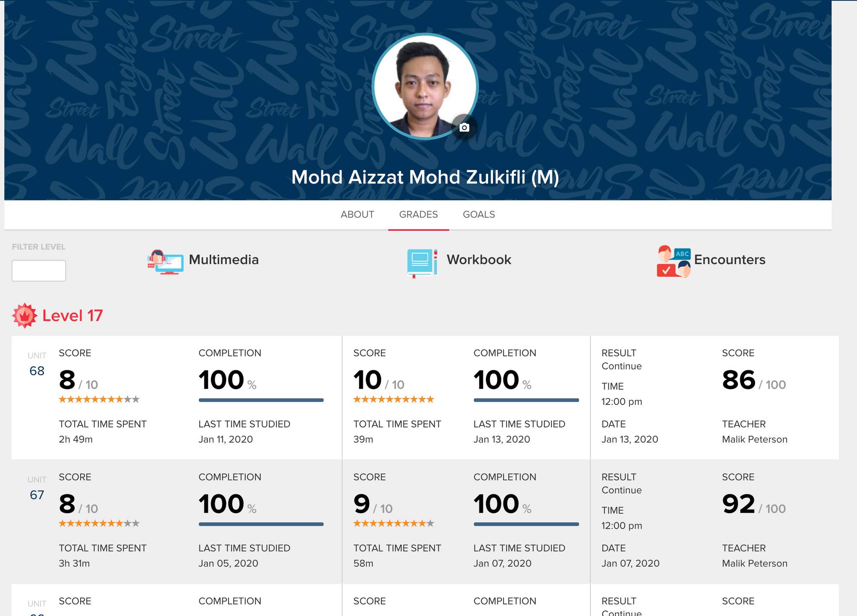Click workbook completion bar for unit 68
This screenshot has height=616, width=857.
526,400
